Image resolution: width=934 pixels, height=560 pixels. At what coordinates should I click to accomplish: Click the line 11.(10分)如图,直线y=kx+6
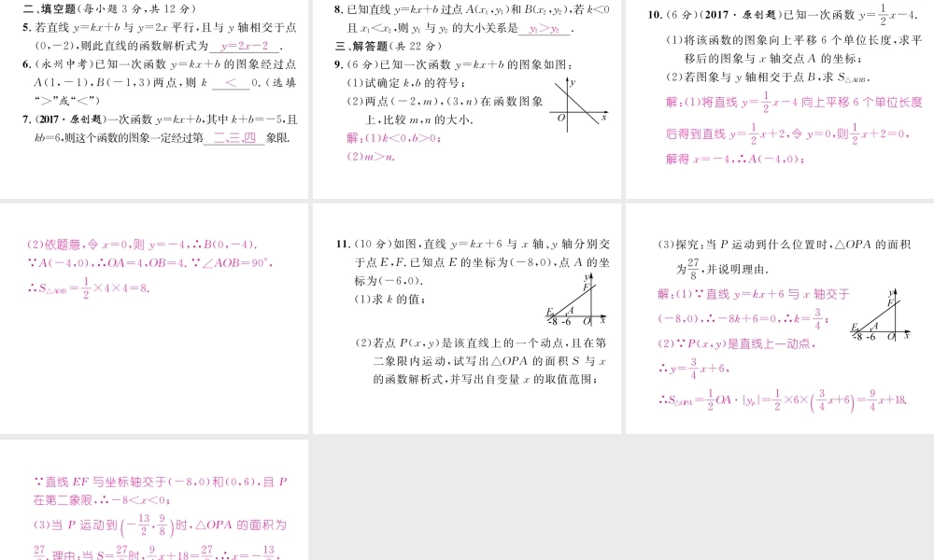pyautogui.click(x=473, y=244)
